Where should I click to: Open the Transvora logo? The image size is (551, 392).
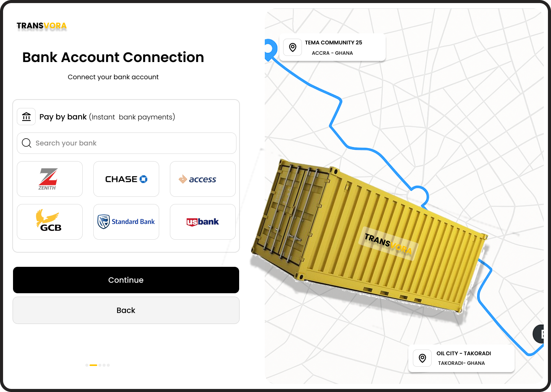click(x=41, y=26)
